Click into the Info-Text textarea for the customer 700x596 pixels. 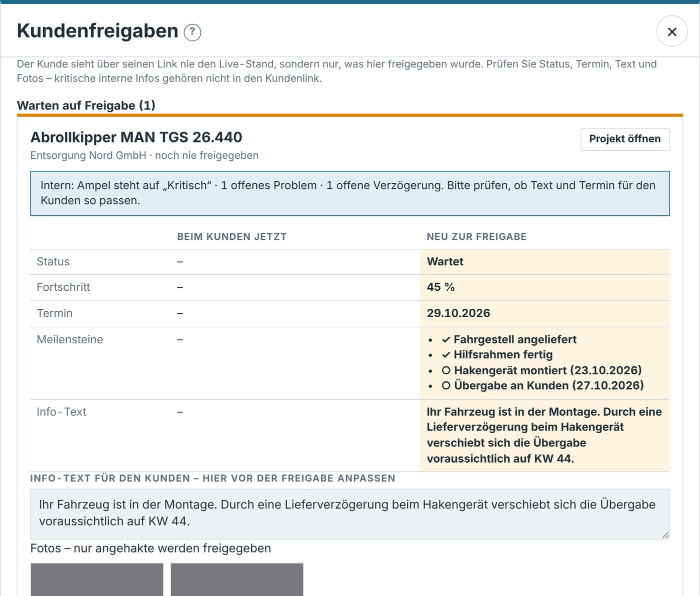click(349, 514)
